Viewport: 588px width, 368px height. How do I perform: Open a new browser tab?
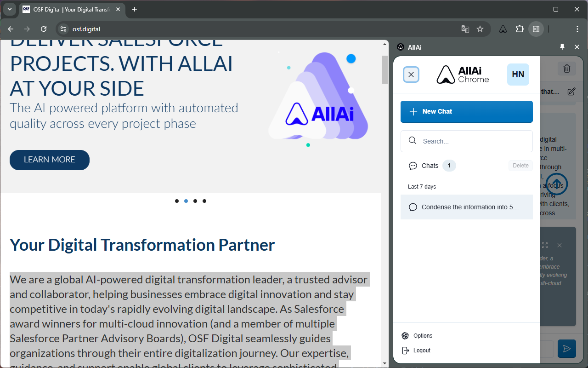coord(135,9)
